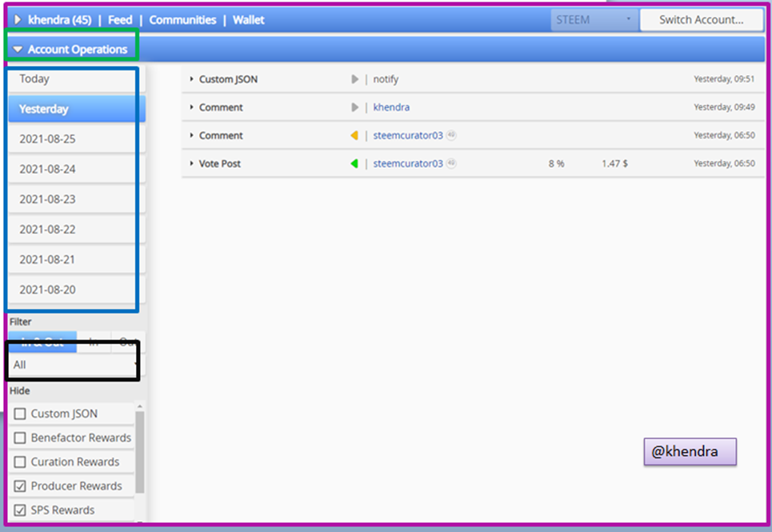The width and height of the screenshot is (772, 532).
Task: Select the Today date entry
Action: 76,78
